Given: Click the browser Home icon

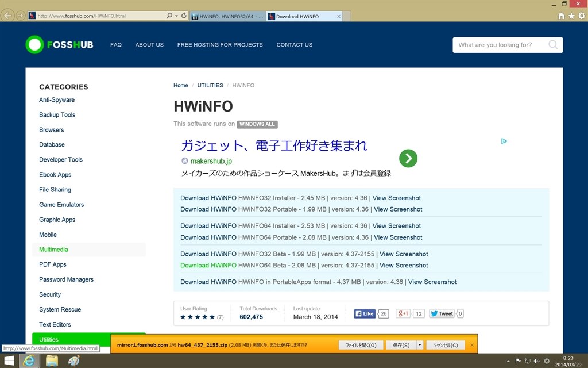Looking at the screenshot, I should click(561, 16).
